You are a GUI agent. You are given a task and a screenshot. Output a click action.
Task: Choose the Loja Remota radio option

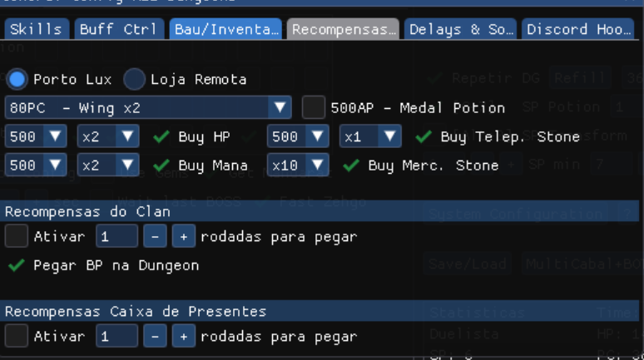[134, 79]
